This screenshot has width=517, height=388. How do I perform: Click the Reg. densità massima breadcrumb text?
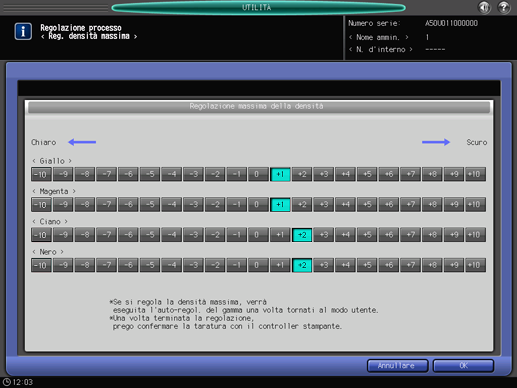89,36
